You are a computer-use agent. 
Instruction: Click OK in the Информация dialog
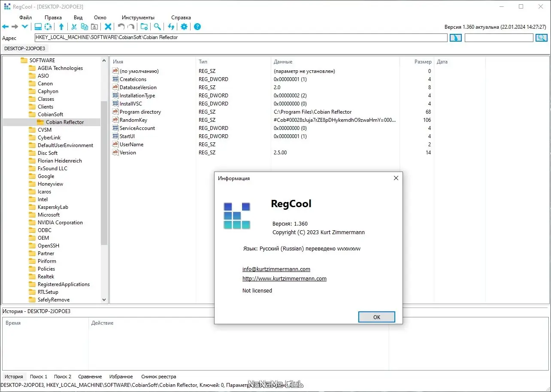[377, 317]
